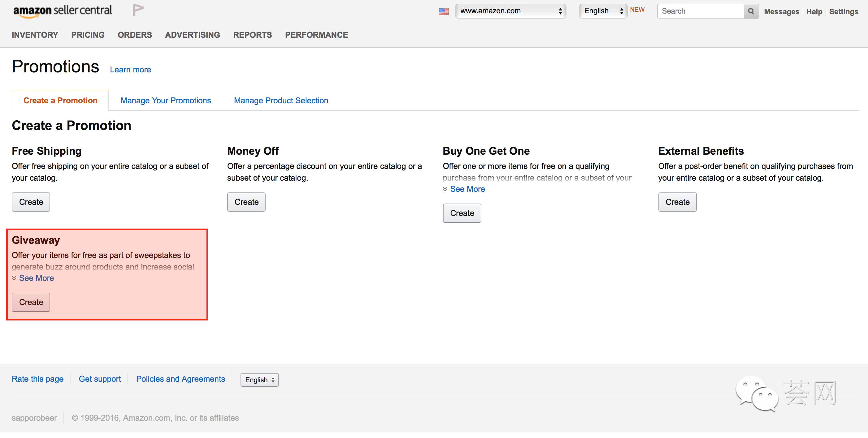Switch to Manage Product Selection tab
Screen dimensions: 868x438
tap(281, 100)
